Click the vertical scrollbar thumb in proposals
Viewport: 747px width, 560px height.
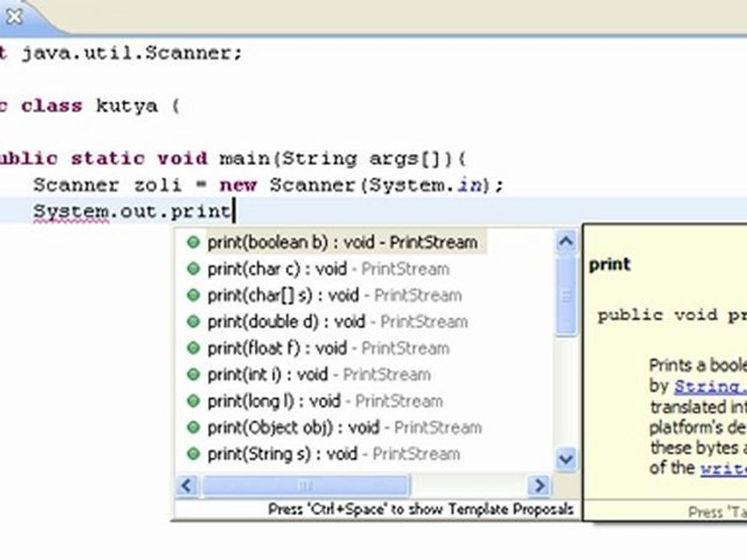coord(566,296)
